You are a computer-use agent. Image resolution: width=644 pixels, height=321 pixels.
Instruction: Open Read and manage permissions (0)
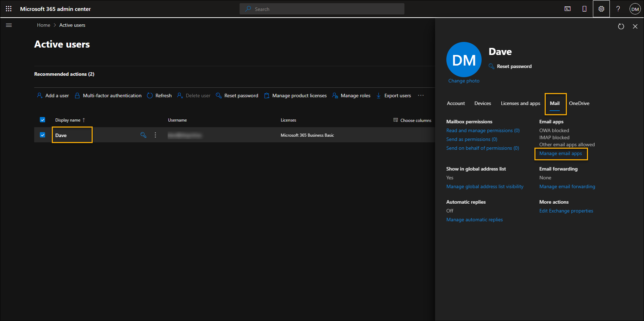pyautogui.click(x=483, y=130)
